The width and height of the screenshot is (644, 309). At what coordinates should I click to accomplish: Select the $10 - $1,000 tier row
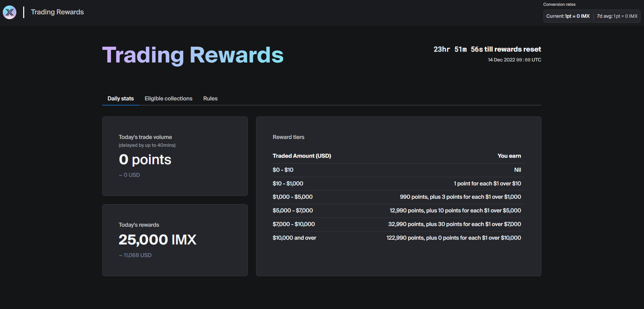point(398,183)
